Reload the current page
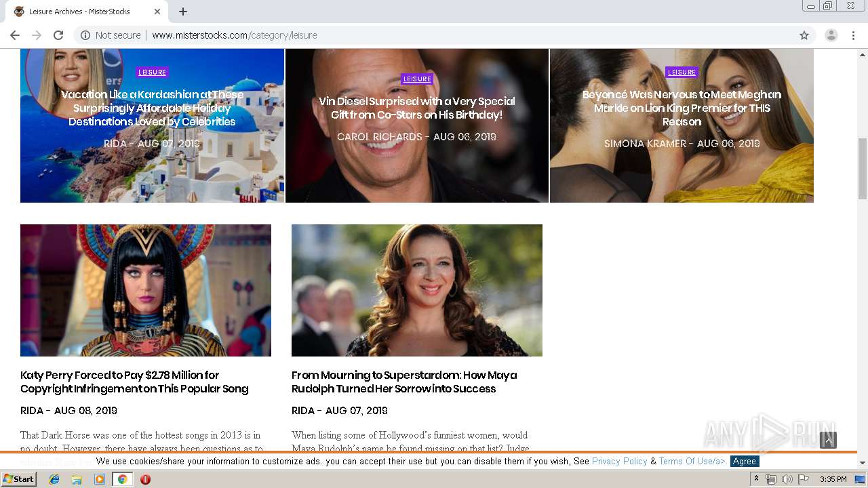868x488 pixels. click(58, 35)
